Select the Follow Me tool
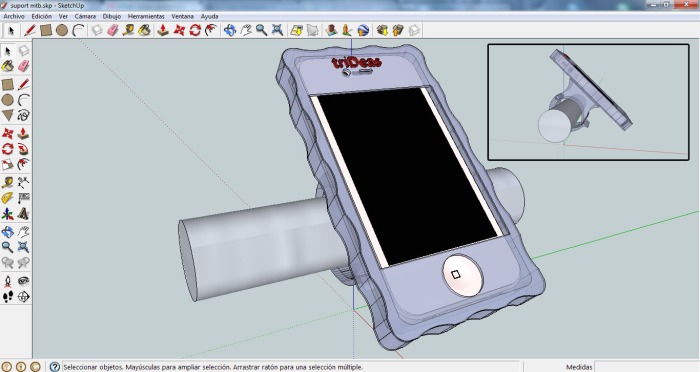700x372 pixels. (x=23, y=149)
